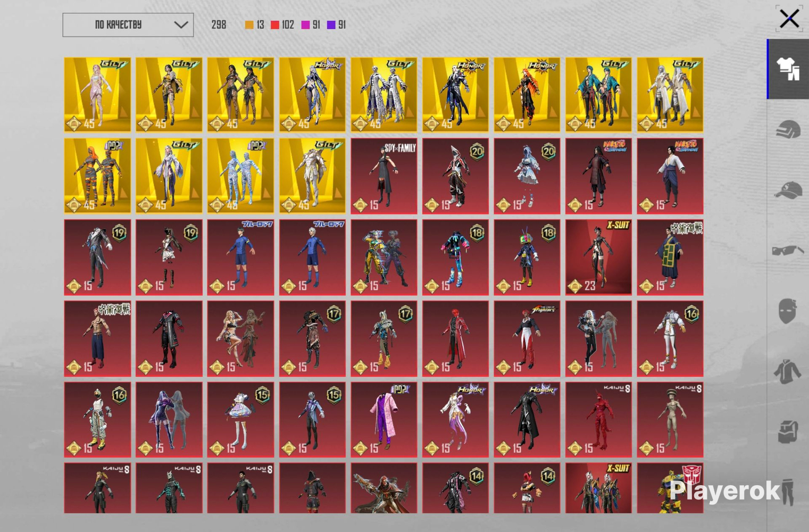Image resolution: width=809 pixels, height=532 pixels.
Task: Select the Gilt pink dress outfit
Action: point(97,95)
